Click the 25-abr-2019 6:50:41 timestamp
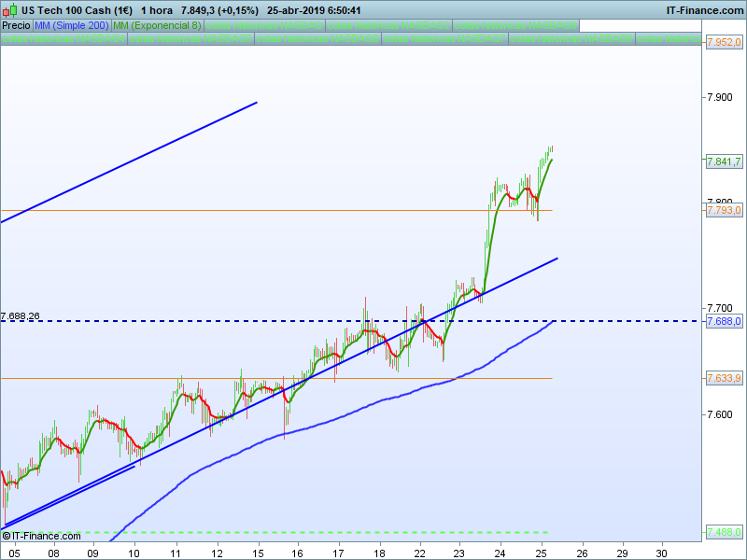The height and width of the screenshot is (560, 747). tap(314, 10)
